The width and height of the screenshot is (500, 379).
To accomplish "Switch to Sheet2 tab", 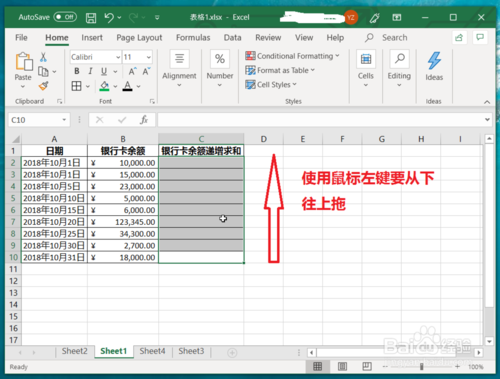I will (x=74, y=351).
